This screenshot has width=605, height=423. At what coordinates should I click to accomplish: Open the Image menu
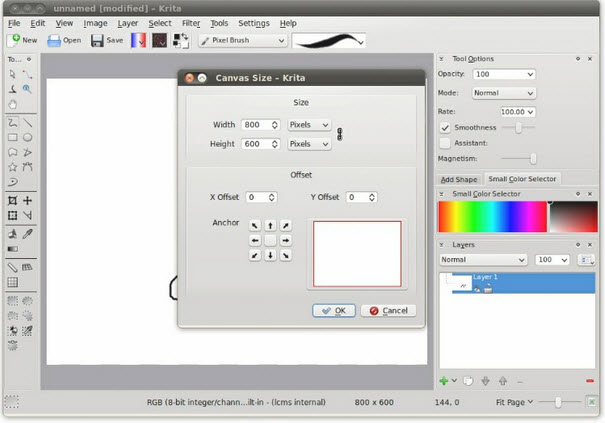tap(95, 23)
